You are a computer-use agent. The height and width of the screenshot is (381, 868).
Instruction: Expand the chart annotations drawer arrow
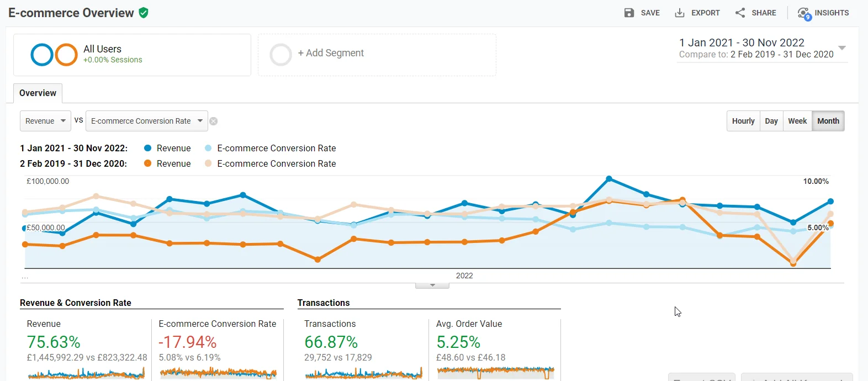tap(432, 285)
